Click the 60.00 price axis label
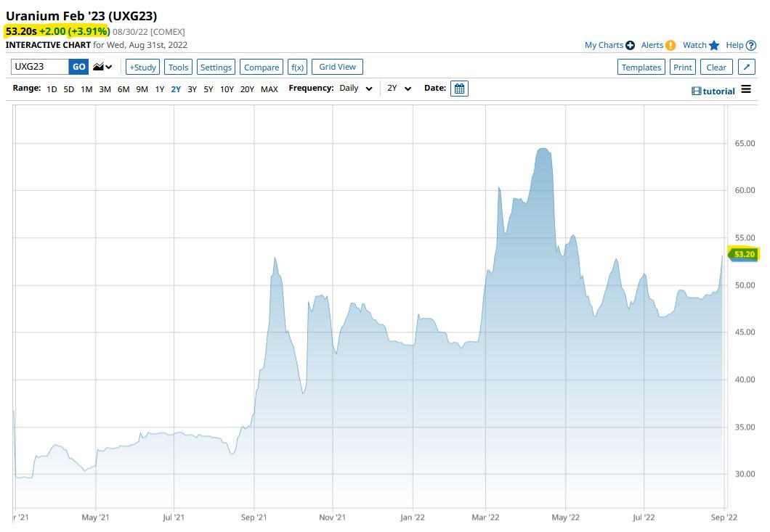Viewport: 770px width, 532px height. point(745,190)
